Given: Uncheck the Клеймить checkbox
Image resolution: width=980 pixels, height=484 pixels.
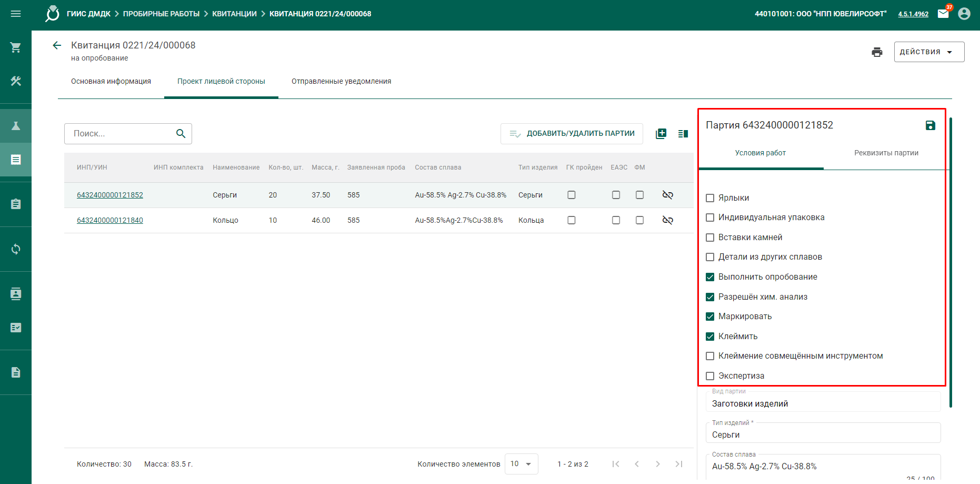Looking at the screenshot, I should 710,337.
